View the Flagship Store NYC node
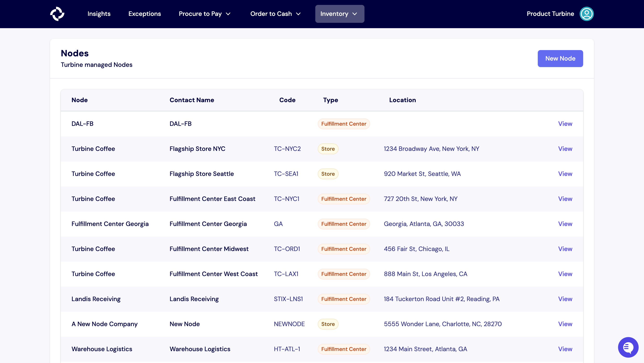Screen dimensions: 644x363 tap(565, 149)
